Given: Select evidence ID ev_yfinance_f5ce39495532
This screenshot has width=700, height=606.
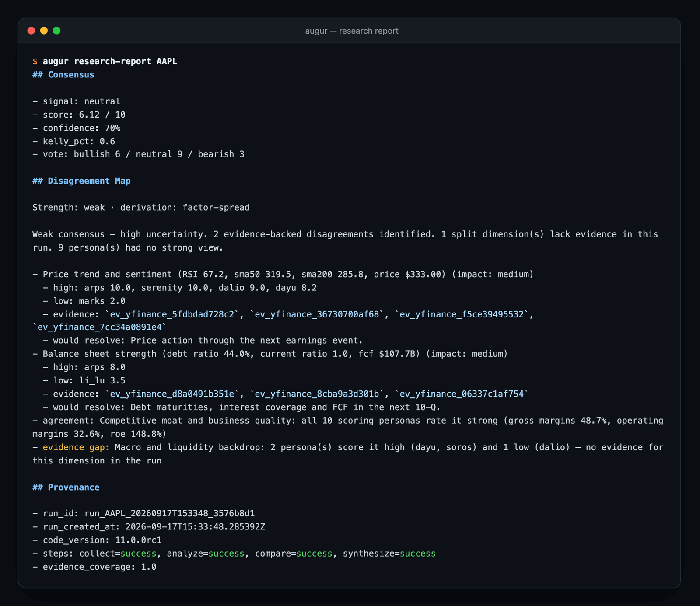Looking at the screenshot, I should 462,314.
